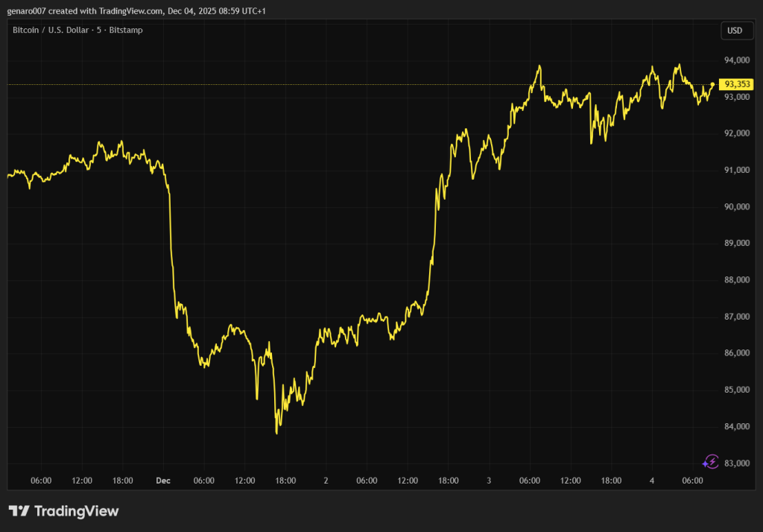Click the 91,000 price axis label
Viewport: 763px width, 532px height.
coord(736,171)
